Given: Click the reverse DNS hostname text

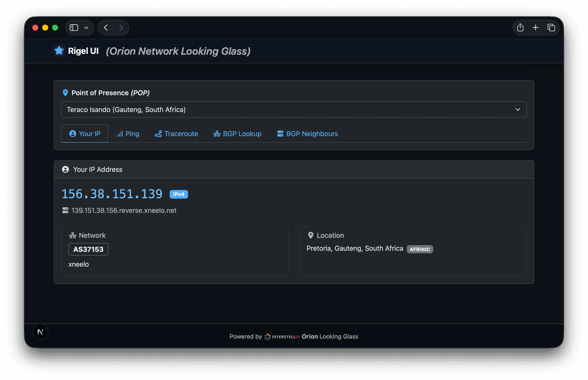Looking at the screenshot, I should (124, 210).
